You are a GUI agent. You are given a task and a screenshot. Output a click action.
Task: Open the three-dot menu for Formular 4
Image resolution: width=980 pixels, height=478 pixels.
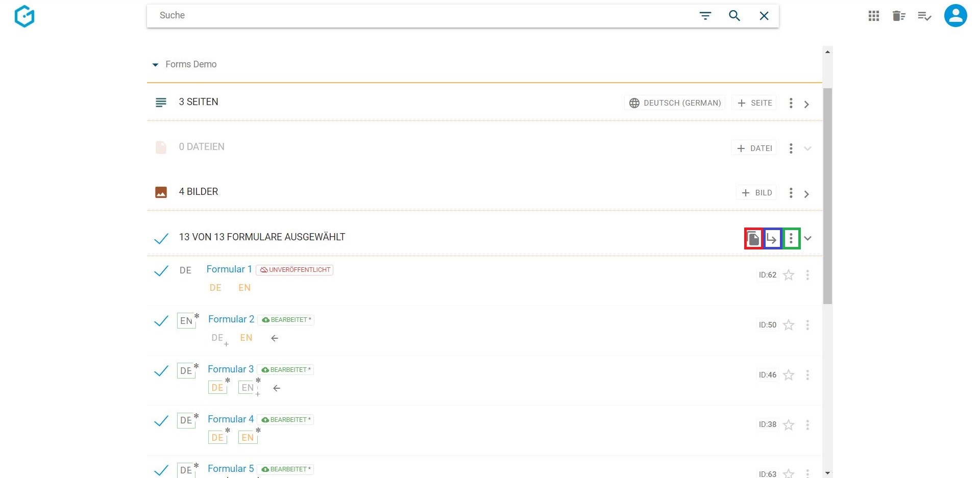(807, 424)
